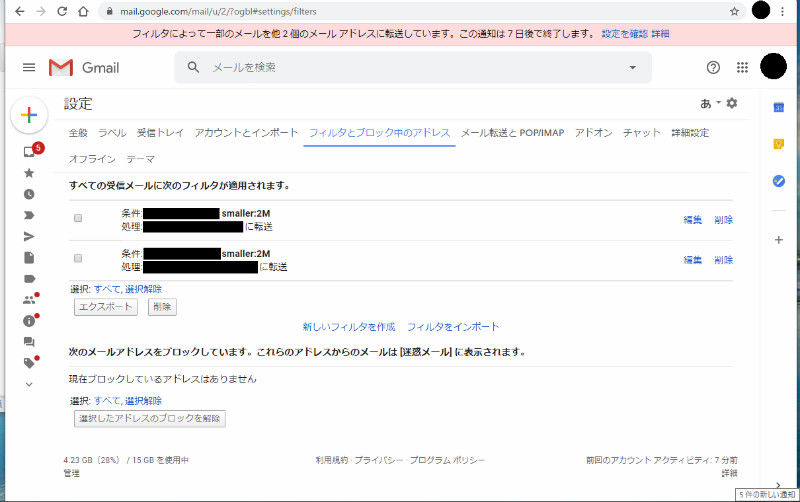Switch to the ラベル settings tab

112,133
